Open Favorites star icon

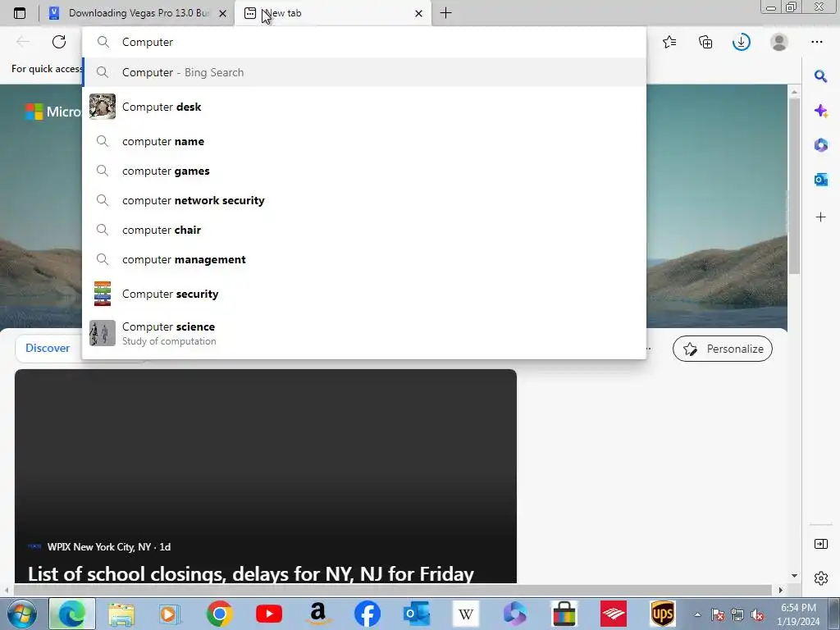[669, 42]
